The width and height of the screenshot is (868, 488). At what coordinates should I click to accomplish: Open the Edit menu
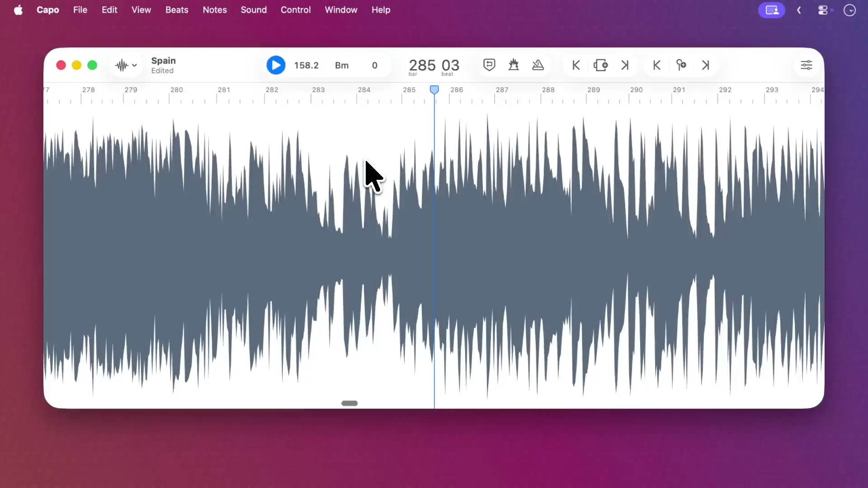[109, 10]
